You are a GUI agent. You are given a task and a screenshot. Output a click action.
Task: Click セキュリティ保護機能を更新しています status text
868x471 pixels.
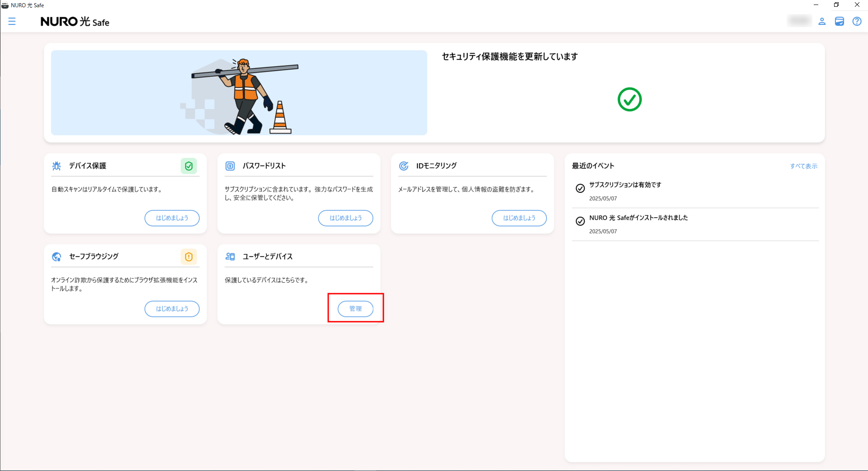coord(509,57)
